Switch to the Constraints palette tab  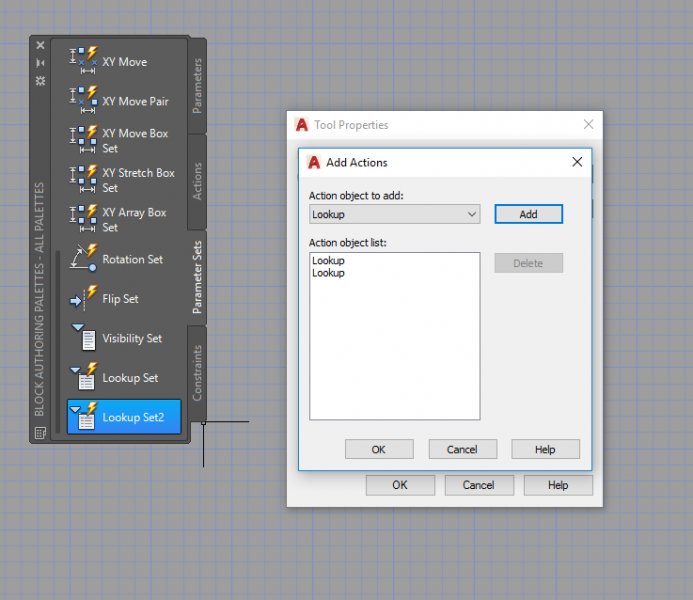pos(197,373)
